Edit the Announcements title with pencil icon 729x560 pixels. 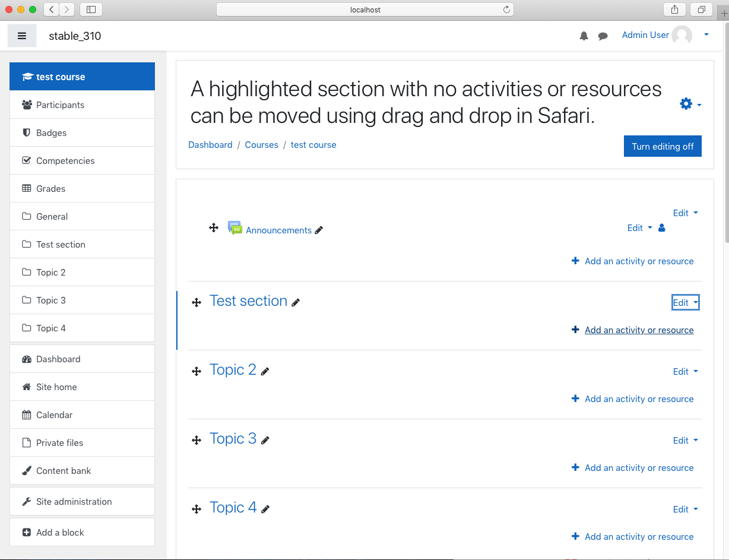click(319, 230)
